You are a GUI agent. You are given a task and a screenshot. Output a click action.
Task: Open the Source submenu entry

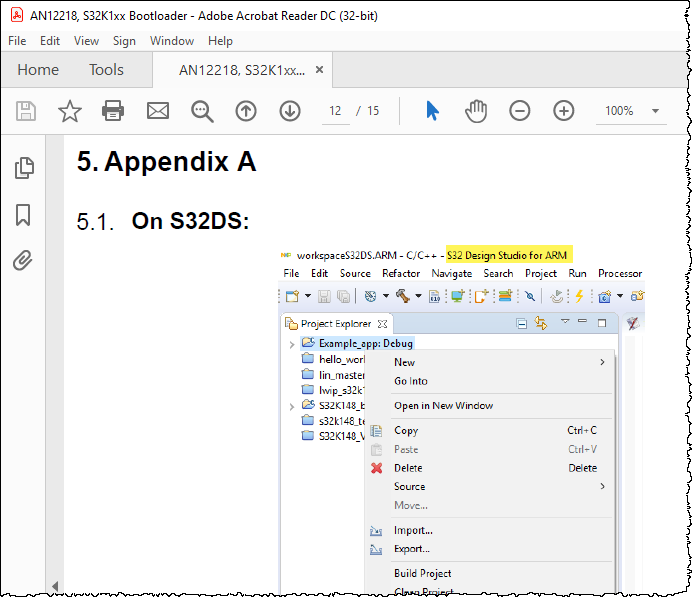tap(490, 487)
